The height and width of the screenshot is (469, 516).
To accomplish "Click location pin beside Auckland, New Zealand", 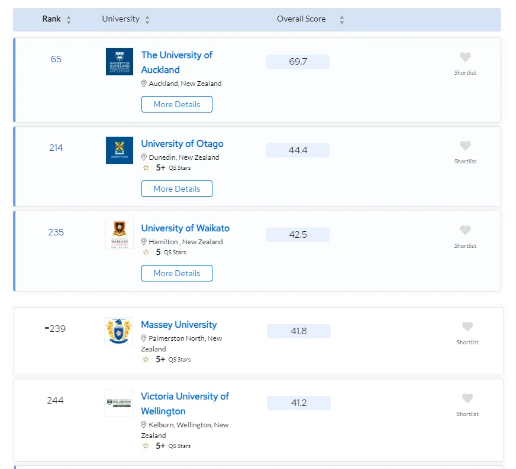I will pyautogui.click(x=144, y=83).
